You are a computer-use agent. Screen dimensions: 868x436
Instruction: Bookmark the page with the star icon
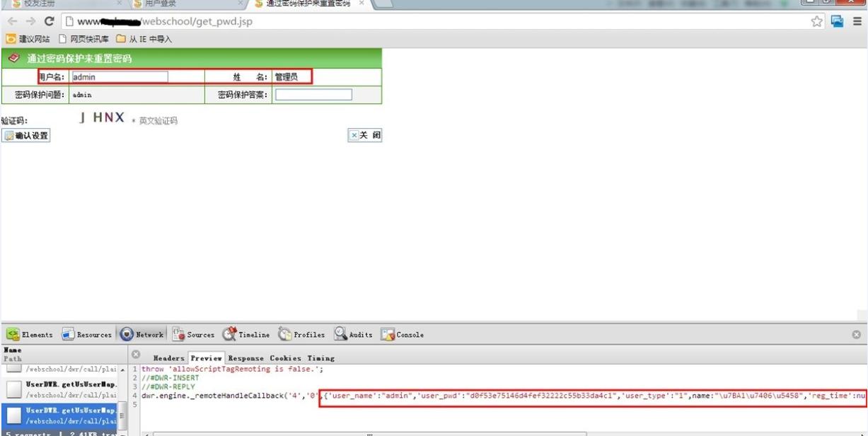pyautogui.click(x=817, y=21)
